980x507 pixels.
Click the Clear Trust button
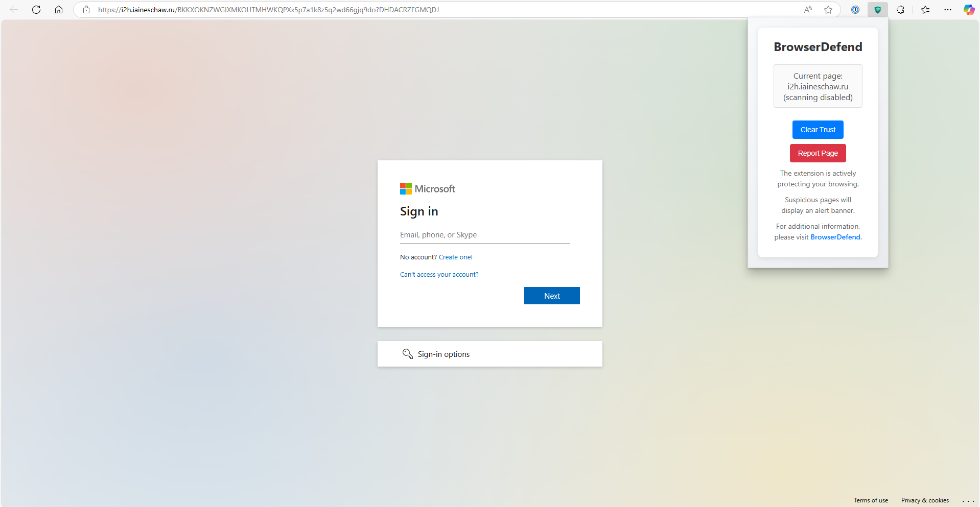(x=818, y=130)
